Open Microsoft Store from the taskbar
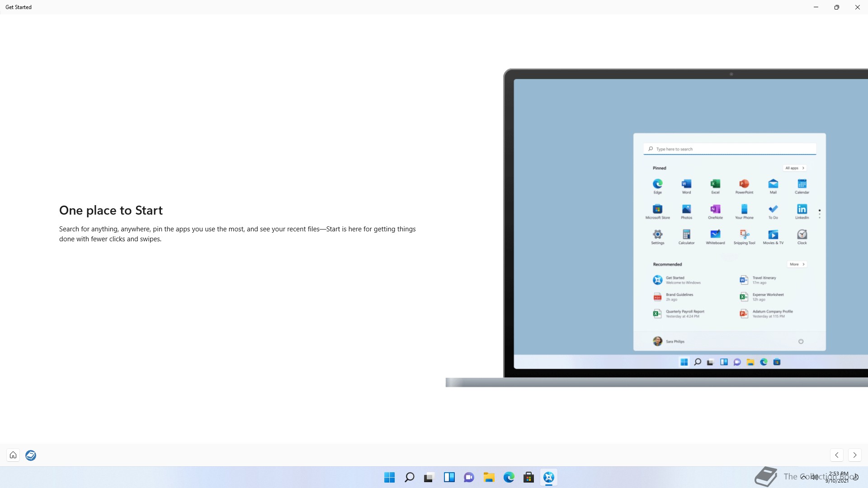868x488 pixels. 528,477
